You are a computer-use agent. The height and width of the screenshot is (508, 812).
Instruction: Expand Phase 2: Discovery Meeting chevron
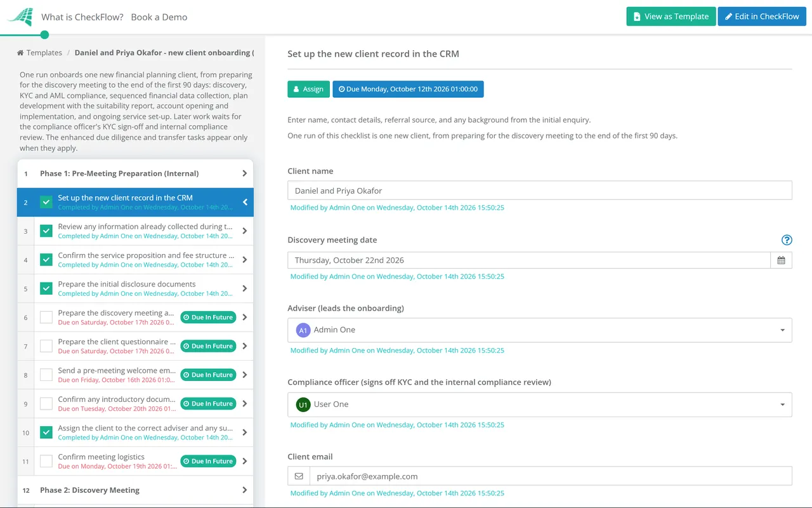tap(245, 490)
